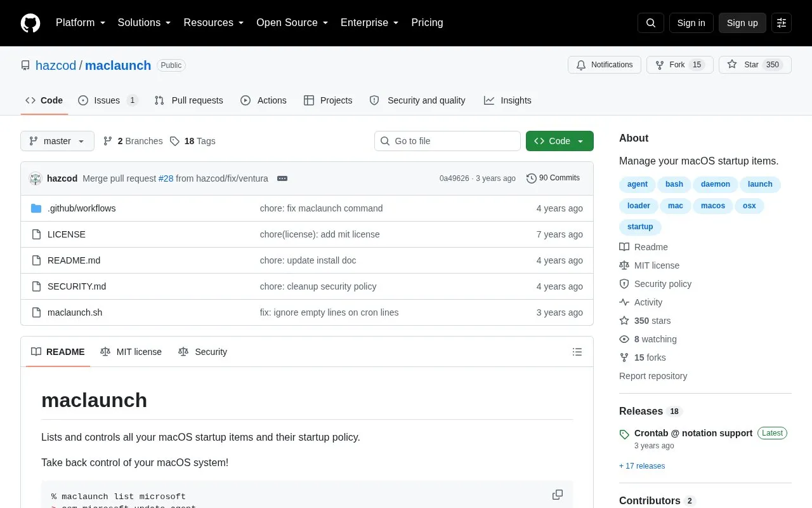Click the tag icon beside Crontab release
The width and height of the screenshot is (812, 508).
click(x=624, y=434)
